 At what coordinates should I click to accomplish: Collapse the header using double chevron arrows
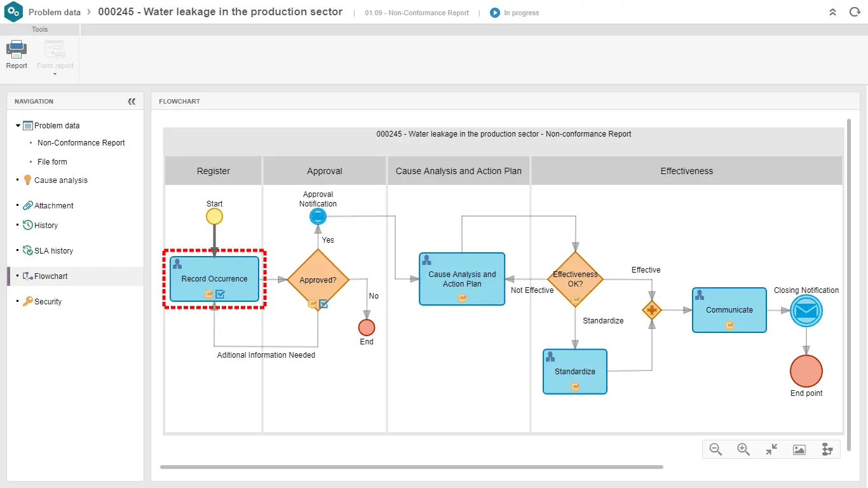pyautogui.click(x=832, y=11)
